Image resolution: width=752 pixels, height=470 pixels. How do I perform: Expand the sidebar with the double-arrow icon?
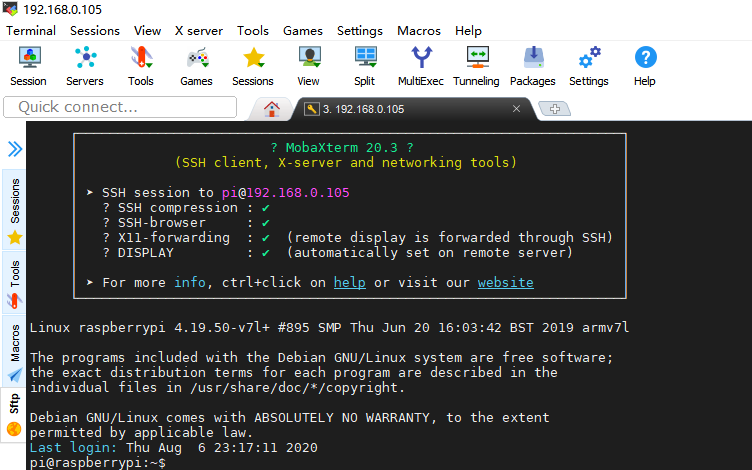15,149
